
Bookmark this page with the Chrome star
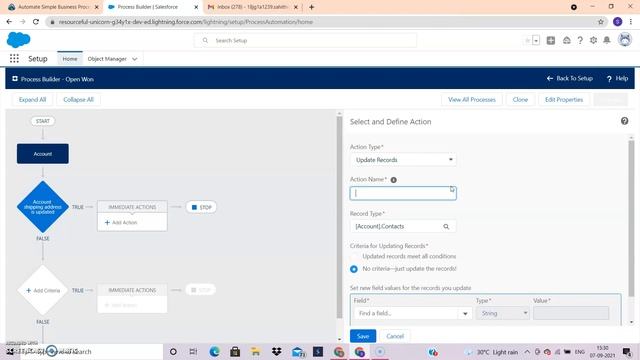(601, 22)
